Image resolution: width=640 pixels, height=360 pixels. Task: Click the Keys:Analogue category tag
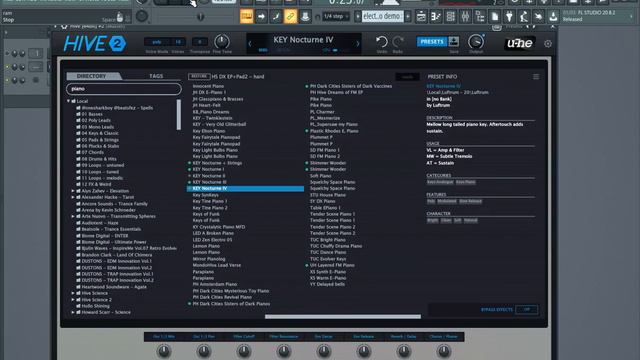coord(440,182)
